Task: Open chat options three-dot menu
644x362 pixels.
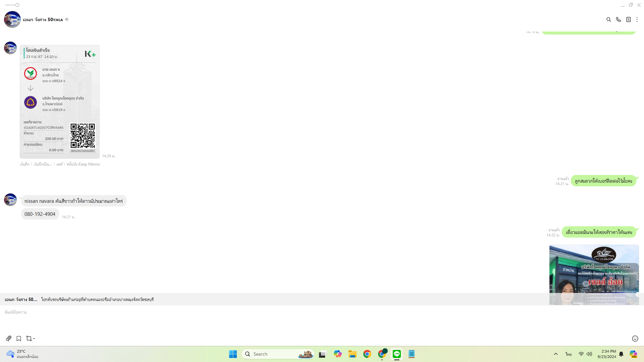Action: pyautogui.click(x=637, y=19)
